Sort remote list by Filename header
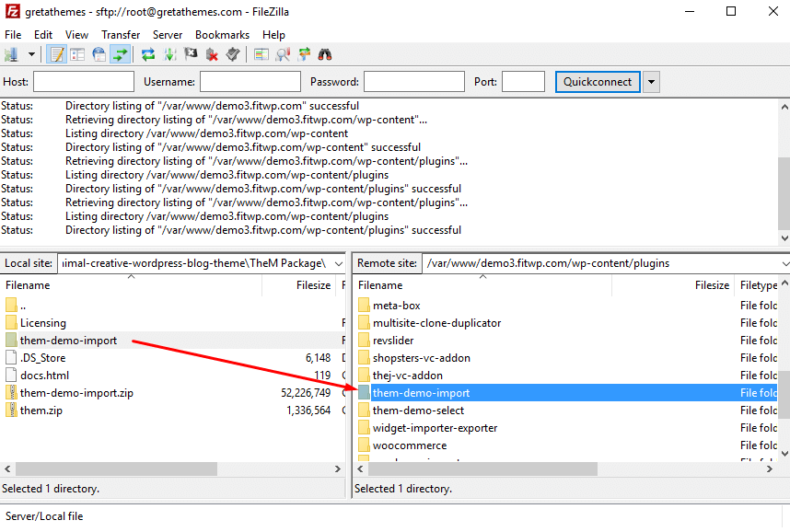Image resolution: width=790 pixels, height=532 pixels. pos(482,285)
